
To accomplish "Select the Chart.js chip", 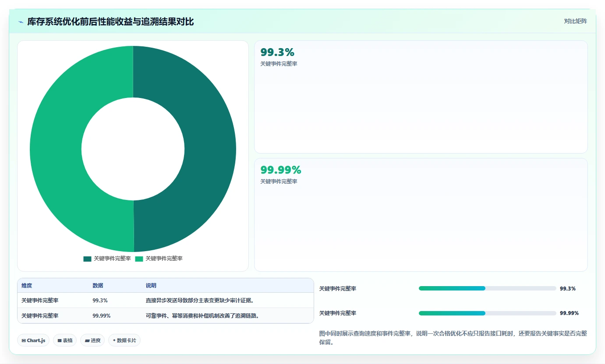I will coord(33,340).
